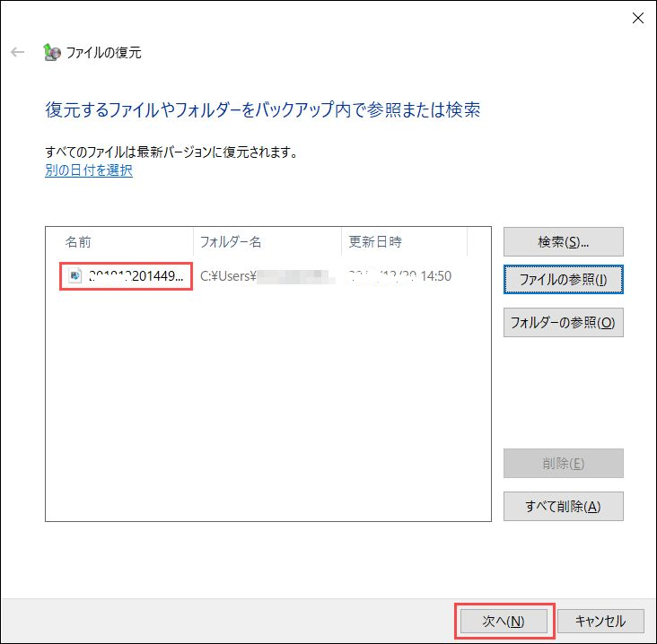The width and height of the screenshot is (657, 644).
Task: Click the 削除(E) button
Action: coord(563,463)
